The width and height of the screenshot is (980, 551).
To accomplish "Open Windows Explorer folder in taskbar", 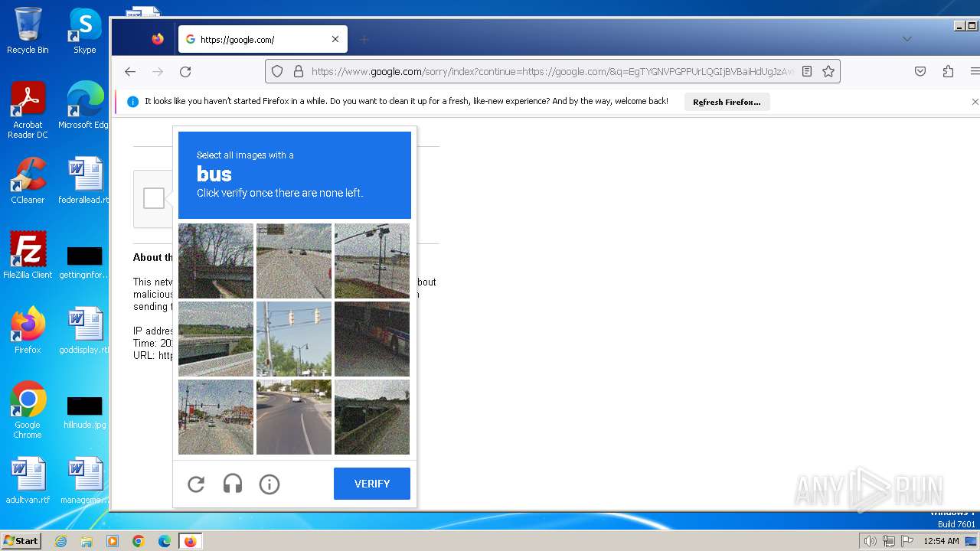I will (x=87, y=541).
